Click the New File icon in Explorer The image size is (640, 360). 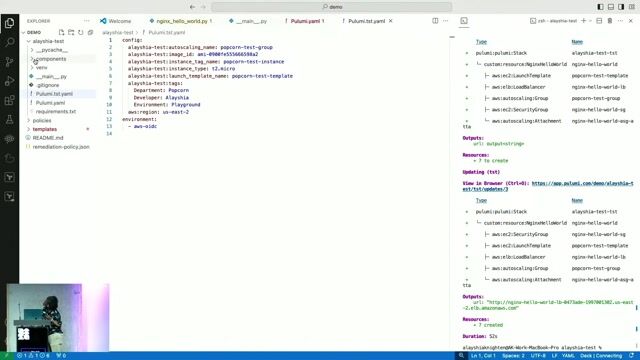pyautogui.click(x=61, y=32)
